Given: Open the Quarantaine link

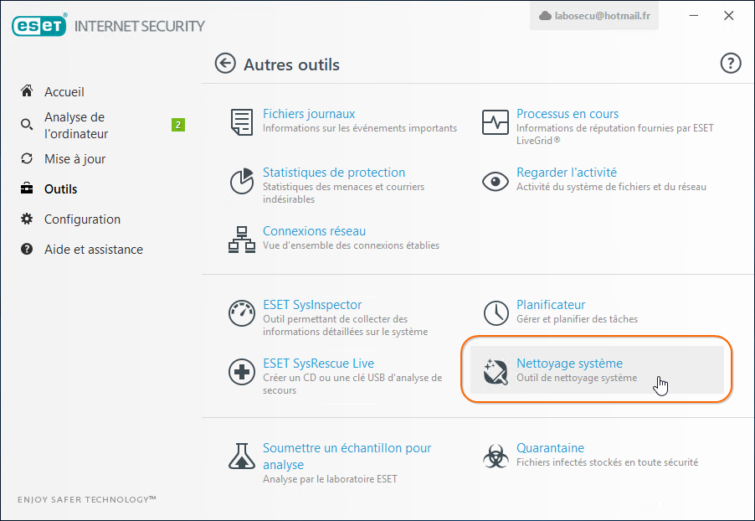Looking at the screenshot, I should coord(550,448).
